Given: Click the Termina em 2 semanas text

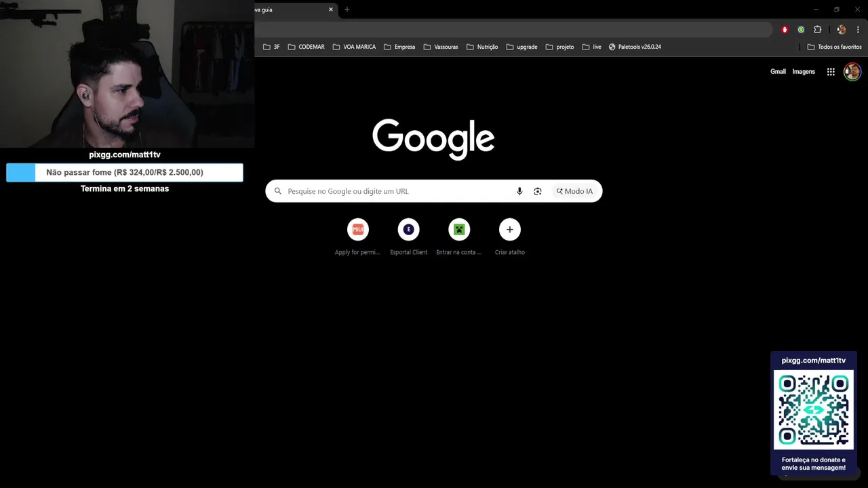Looking at the screenshot, I should click(x=125, y=189).
